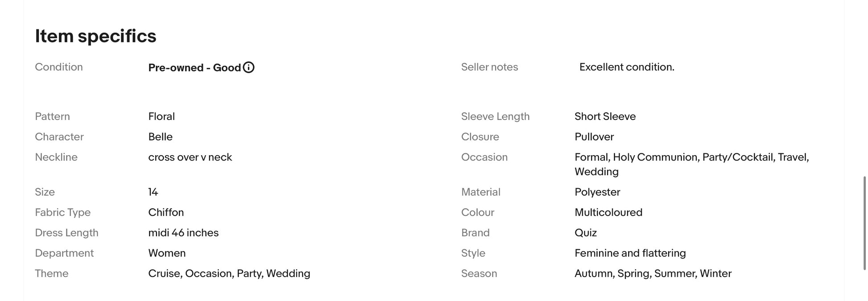Open the condition info icon
868x301 pixels.
(248, 67)
